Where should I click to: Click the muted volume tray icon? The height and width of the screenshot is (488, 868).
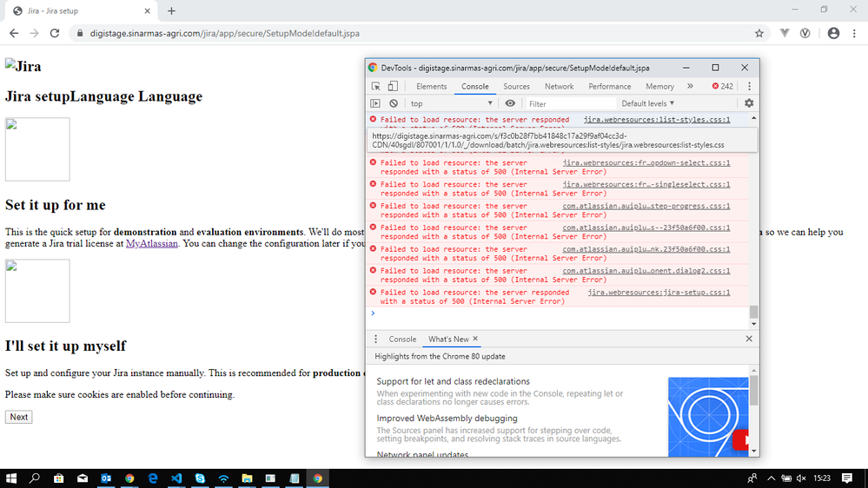802,478
